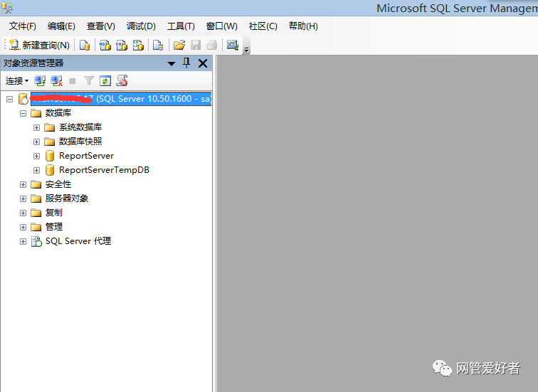Open the 社区(C) menu
Viewport: 538px width, 392px height.
(263, 26)
